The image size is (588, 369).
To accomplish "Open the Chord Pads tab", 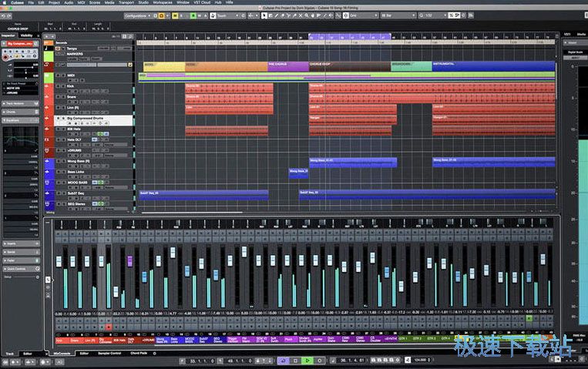I will [x=139, y=354].
